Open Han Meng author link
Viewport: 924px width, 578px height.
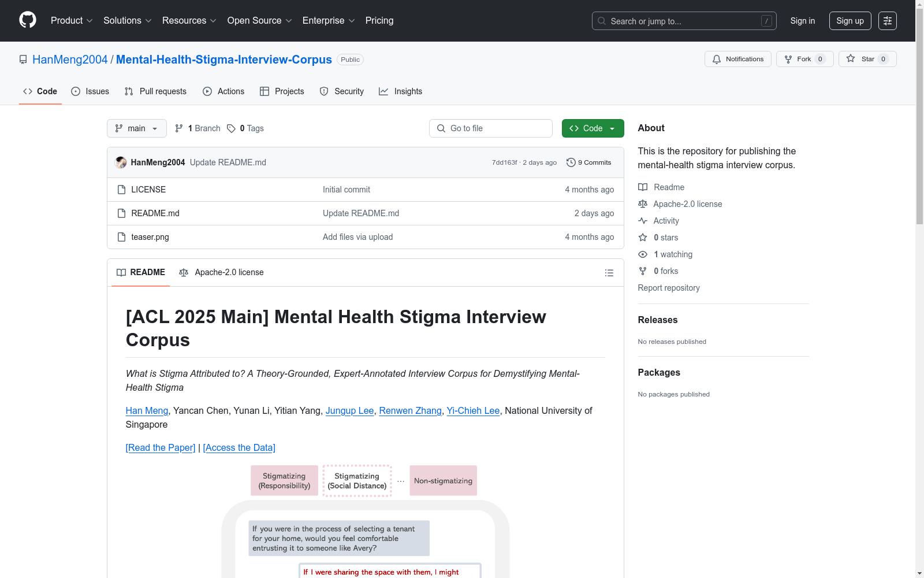click(x=147, y=410)
